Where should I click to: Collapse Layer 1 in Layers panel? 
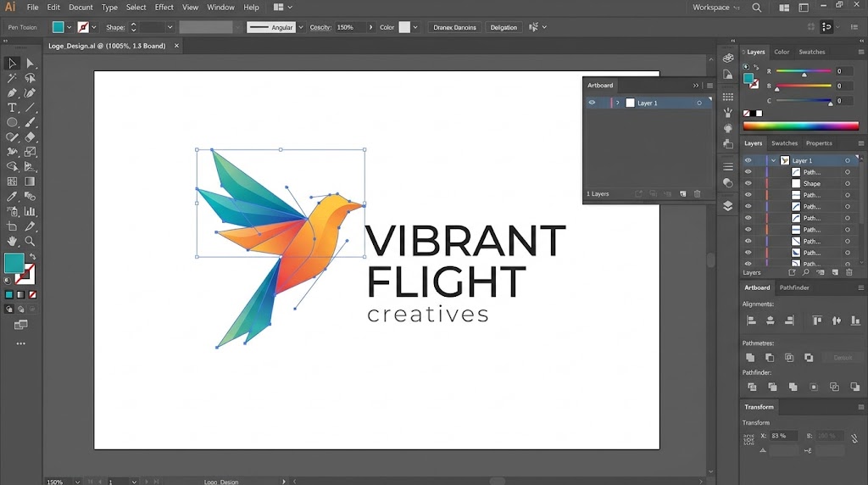[773, 160]
